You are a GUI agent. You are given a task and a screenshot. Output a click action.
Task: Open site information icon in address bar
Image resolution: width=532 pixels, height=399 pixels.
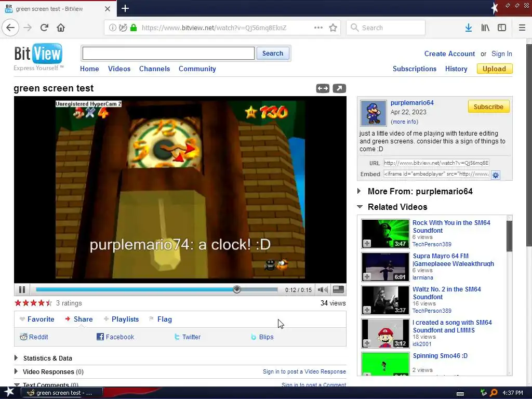112,28
